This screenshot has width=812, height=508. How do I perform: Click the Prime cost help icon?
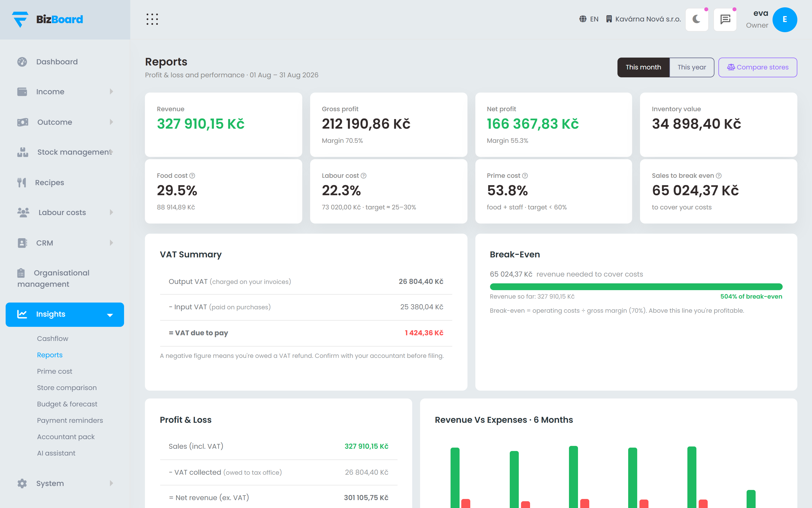(525, 176)
